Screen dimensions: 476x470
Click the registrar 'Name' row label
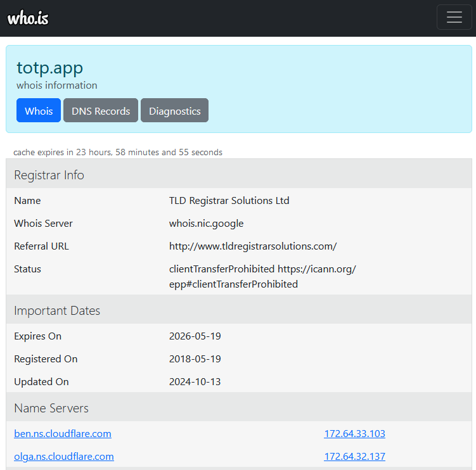[x=27, y=201]
